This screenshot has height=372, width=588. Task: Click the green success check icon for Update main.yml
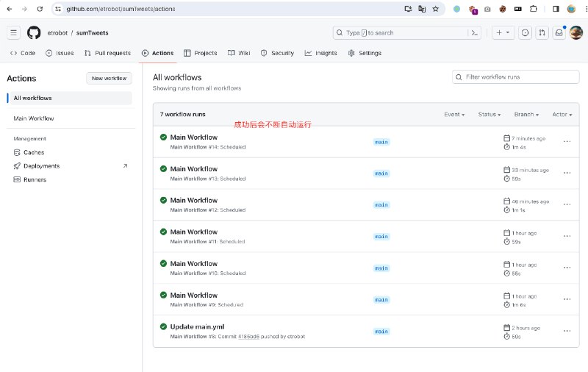tap(163, 326)
